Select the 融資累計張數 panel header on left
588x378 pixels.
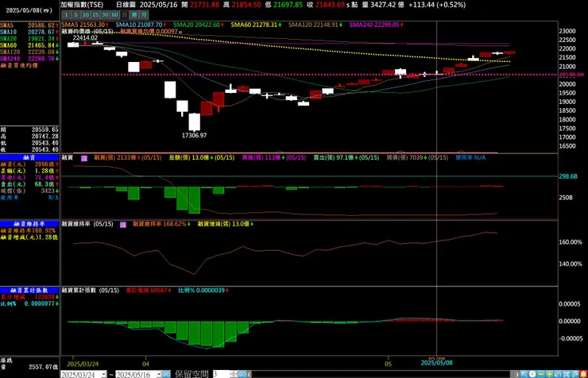(x=29, y=291)
